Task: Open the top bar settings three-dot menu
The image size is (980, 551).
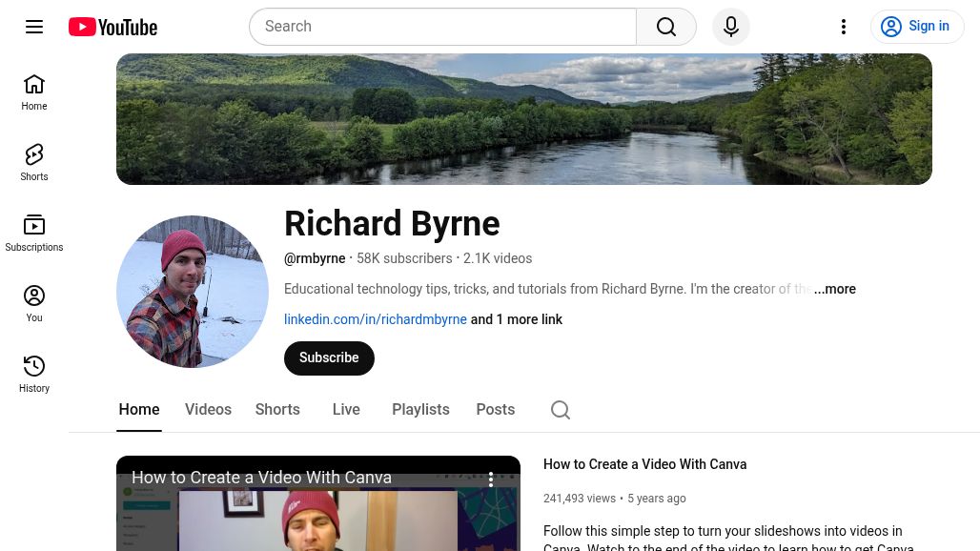Action: 844,27
